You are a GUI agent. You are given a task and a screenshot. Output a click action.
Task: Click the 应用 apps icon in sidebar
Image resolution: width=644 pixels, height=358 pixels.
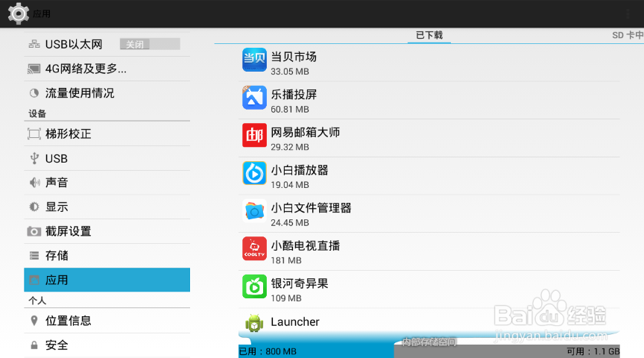[34, 280]
